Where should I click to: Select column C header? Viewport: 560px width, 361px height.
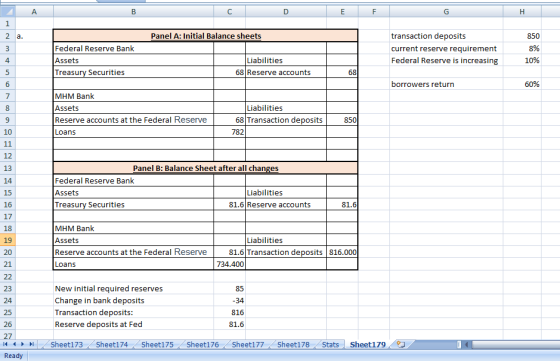point(230,12)
